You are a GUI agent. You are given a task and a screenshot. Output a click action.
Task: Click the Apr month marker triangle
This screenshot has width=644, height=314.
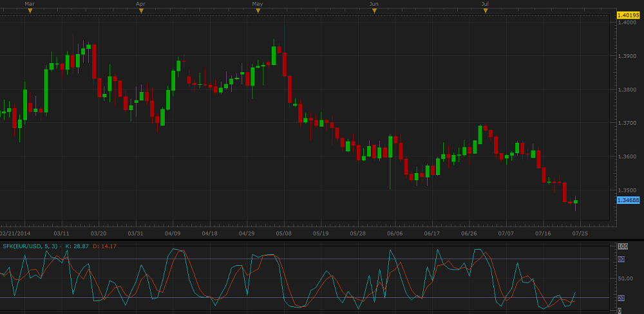pyautogui.click(x=141, y=11)
